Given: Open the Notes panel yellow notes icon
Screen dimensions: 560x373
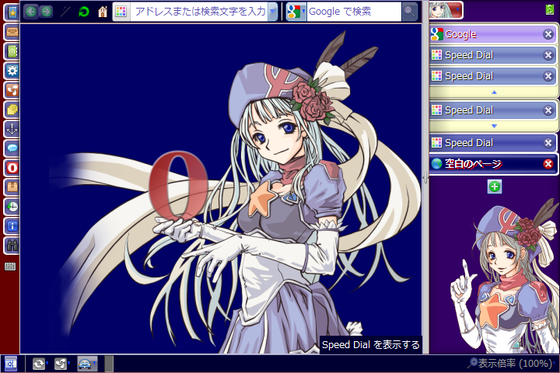Looking at the screenshot, I should click(x=12, y=109).
